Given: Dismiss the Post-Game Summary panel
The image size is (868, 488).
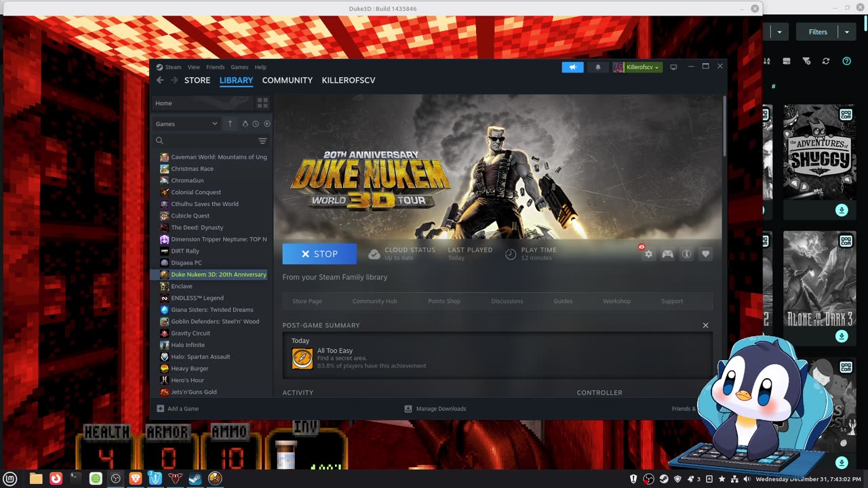Looking at the screenshot, I should click(x=705, y=325).
